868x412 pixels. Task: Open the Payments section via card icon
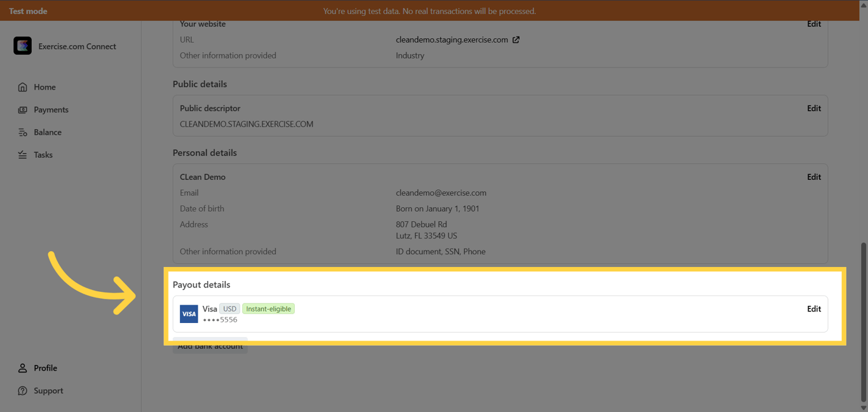pos(23,109)
